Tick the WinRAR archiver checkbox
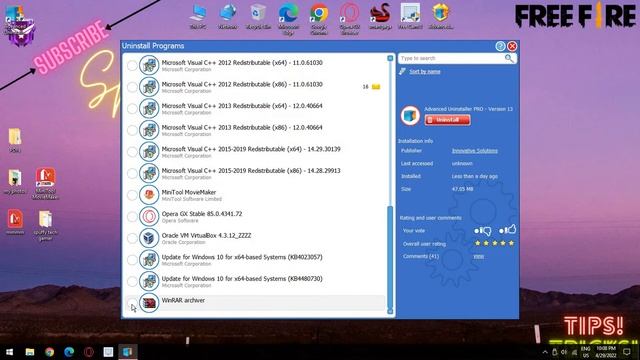Screen dimensions: 640x360 click(132, 303)
